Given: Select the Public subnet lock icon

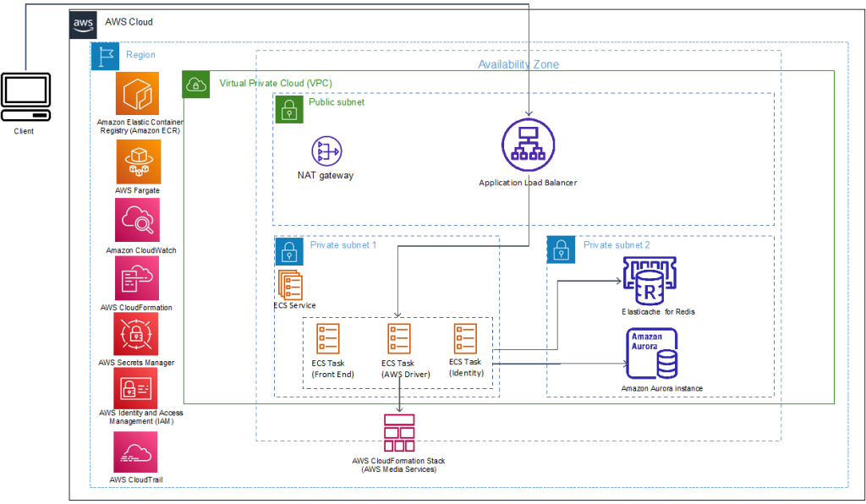Looking at the screenshot, I should click(x=288, y=108).
